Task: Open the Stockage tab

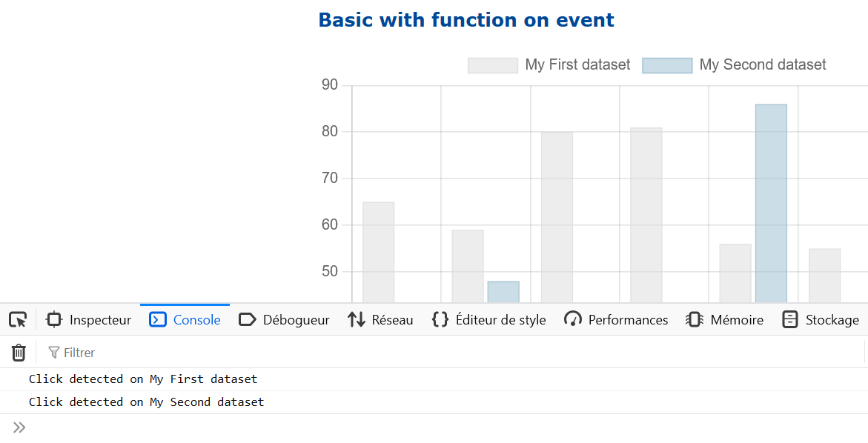Action: click(821, 320)
